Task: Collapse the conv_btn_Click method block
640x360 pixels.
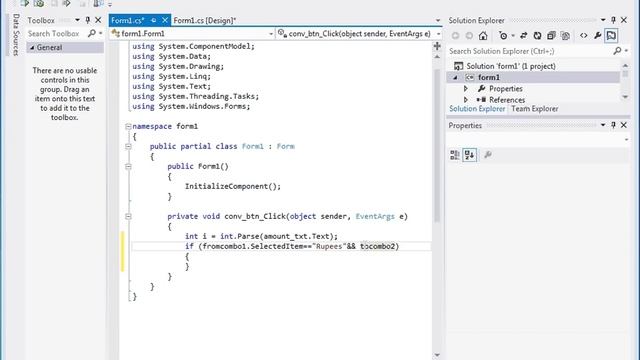Action: (x=128, y=216)
